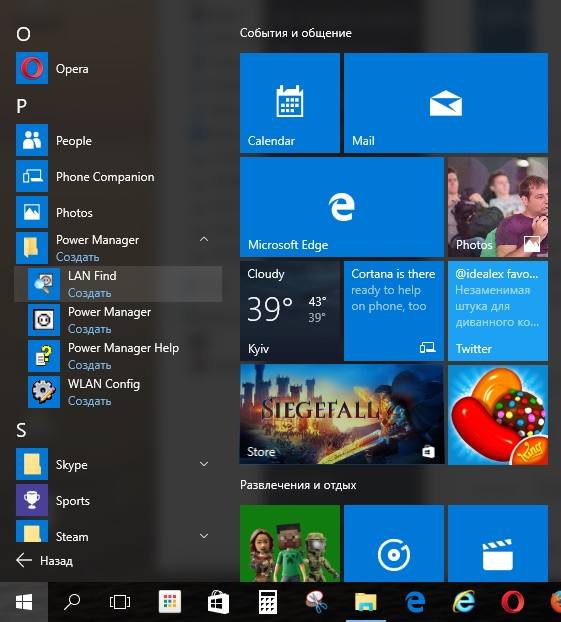Open the Movies & TV clapperboard tile
This screenshot has height=622, width=561.
point(498,543)
